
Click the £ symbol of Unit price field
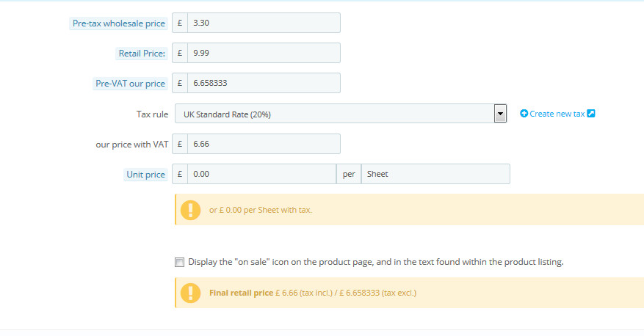(x=180, y=174)
